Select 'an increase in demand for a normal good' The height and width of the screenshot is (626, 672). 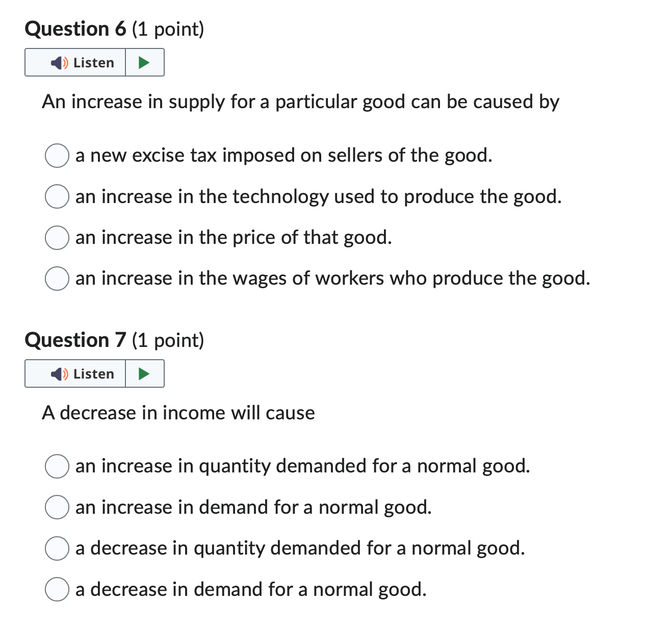(x=57, y=507)
